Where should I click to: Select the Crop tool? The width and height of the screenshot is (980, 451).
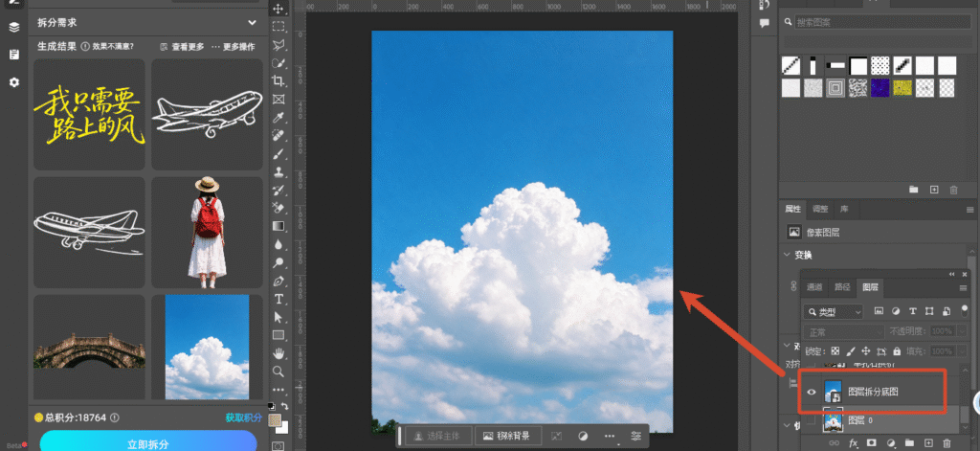pyautogui.click(x=278, y=80)
